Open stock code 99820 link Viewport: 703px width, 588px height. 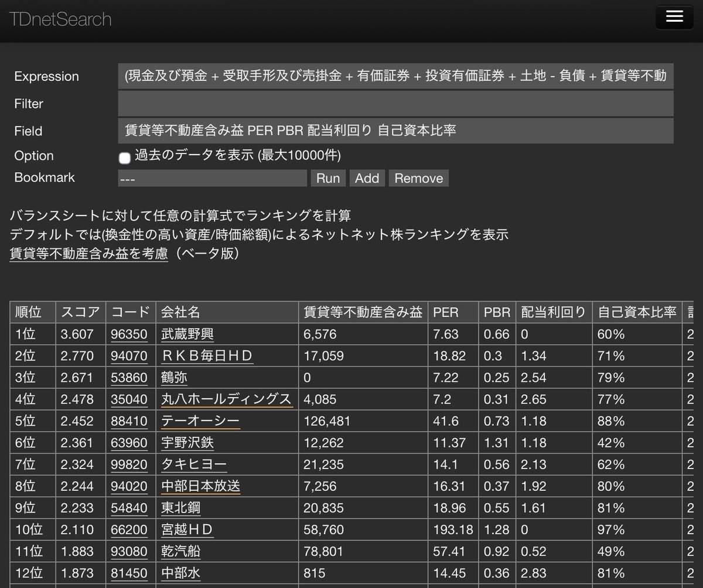pos(129,464)
